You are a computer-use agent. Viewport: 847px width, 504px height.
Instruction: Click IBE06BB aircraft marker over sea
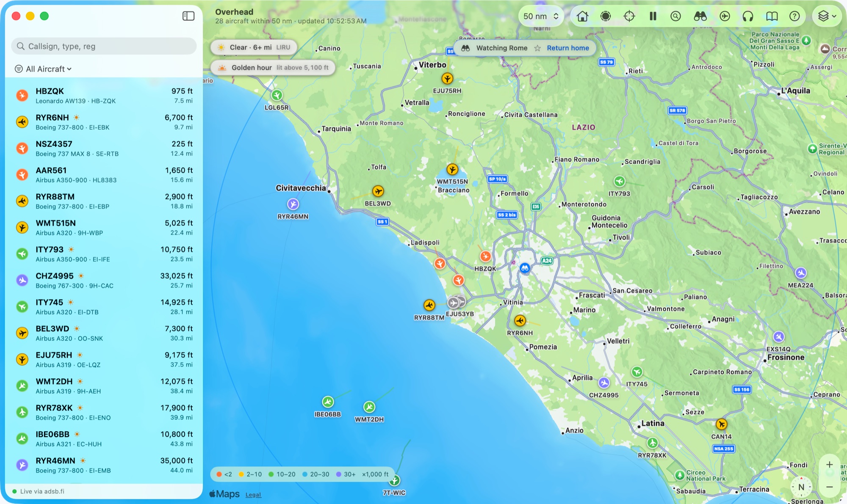328,402
